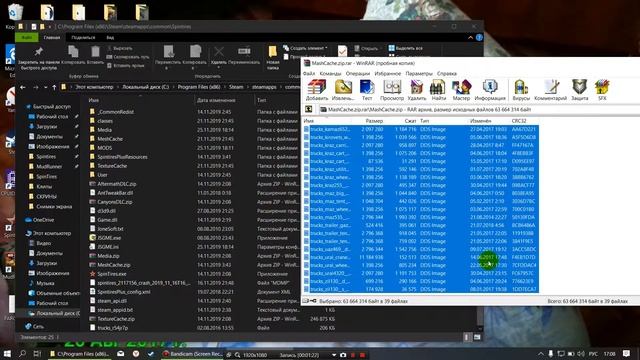Image resolution: width=640 pixels, height=360 pixels.
Task: Click the WinRAR Вирусы (Virus scan) toolbar icon
Action: (x=521, y=90)
